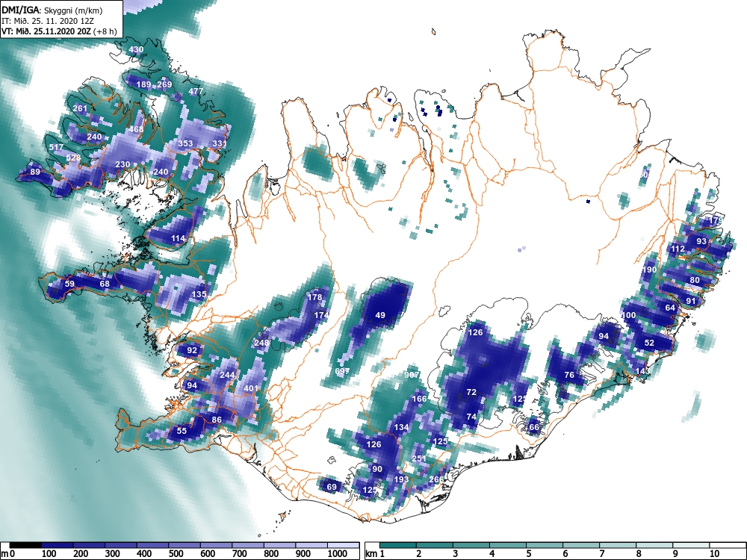Click the visibility value 193
The image size is (747, 560).
pos(402,479)
